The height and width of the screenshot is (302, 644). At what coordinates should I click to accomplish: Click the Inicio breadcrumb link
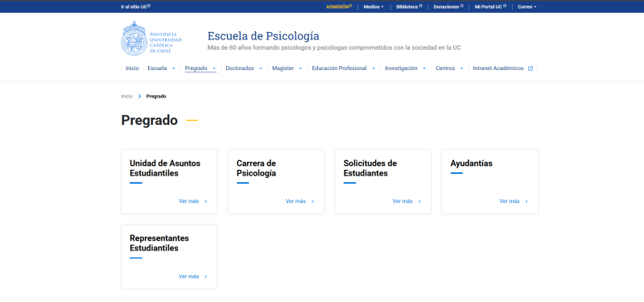point(127,96)
